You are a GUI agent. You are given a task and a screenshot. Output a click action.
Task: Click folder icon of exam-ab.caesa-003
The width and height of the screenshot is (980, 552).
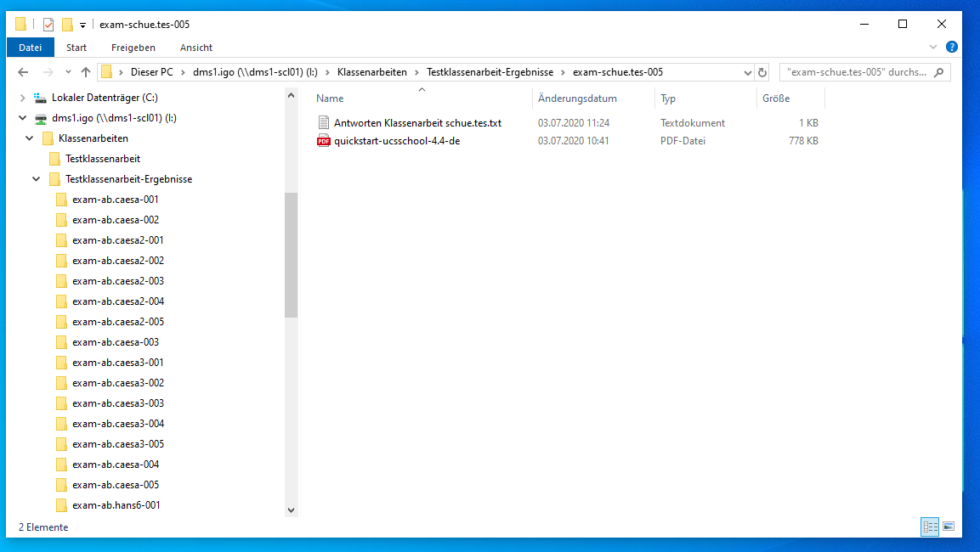[x=61, y=342]
